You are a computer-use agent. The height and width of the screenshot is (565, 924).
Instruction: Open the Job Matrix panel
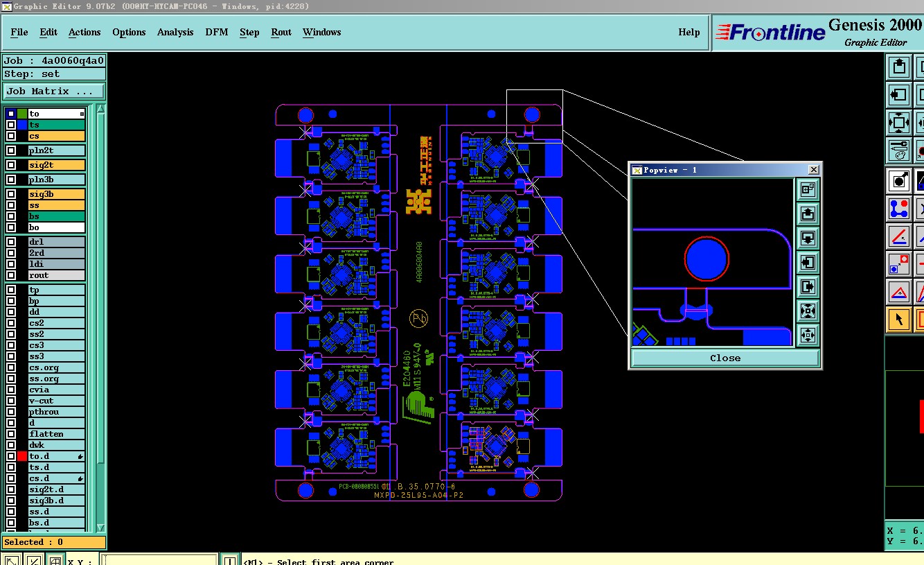54,92
